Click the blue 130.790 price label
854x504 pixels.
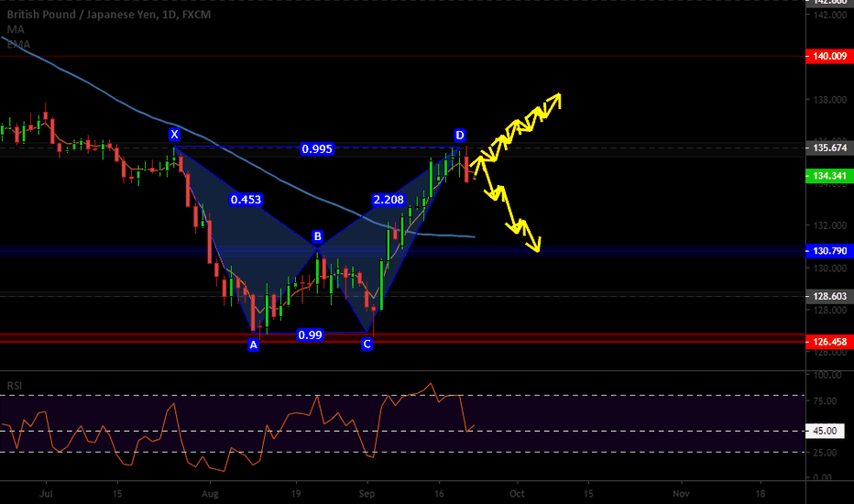(x=829, y=251)
